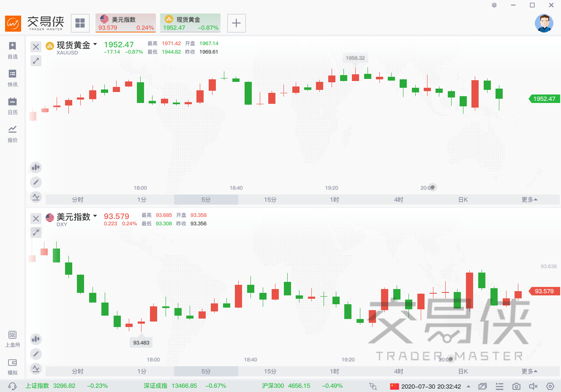Select 1分 timeframe in gold chart
The height and width of the screenshot is (392, 561).
tap(142, 200)
